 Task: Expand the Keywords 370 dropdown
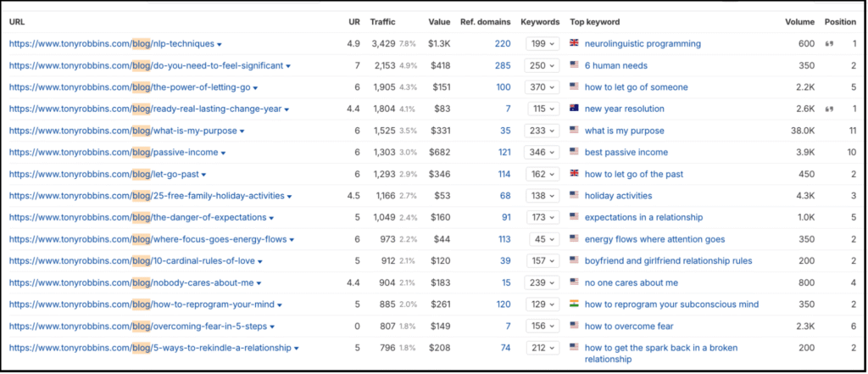coord(542,87)
